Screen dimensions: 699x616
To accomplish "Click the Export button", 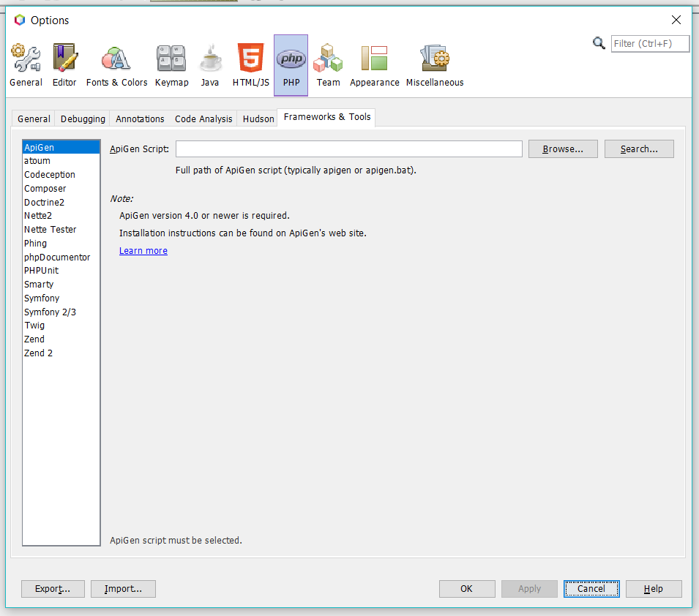I will pos(53,589).
